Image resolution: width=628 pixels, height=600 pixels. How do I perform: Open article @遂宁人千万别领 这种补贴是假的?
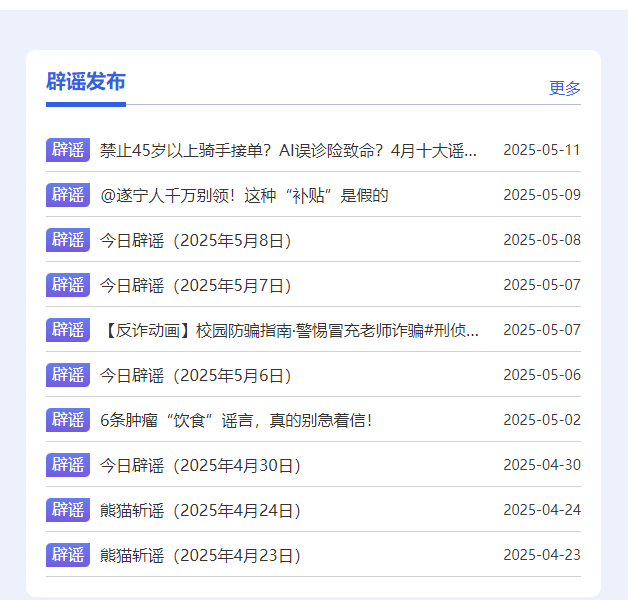pyautogui.click(x=244, y=196)
